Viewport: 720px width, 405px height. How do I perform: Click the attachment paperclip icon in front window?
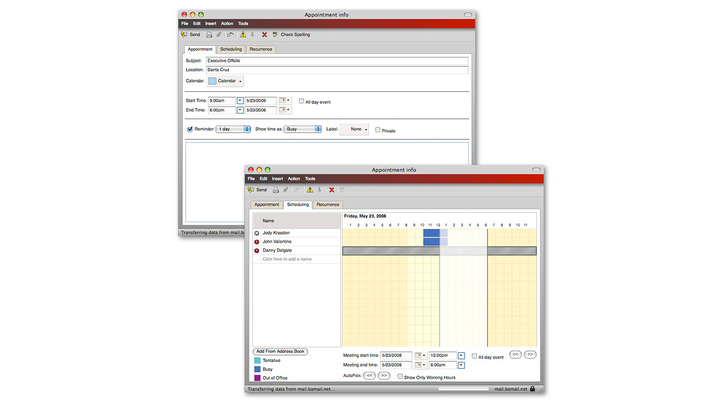pos(285,189)
